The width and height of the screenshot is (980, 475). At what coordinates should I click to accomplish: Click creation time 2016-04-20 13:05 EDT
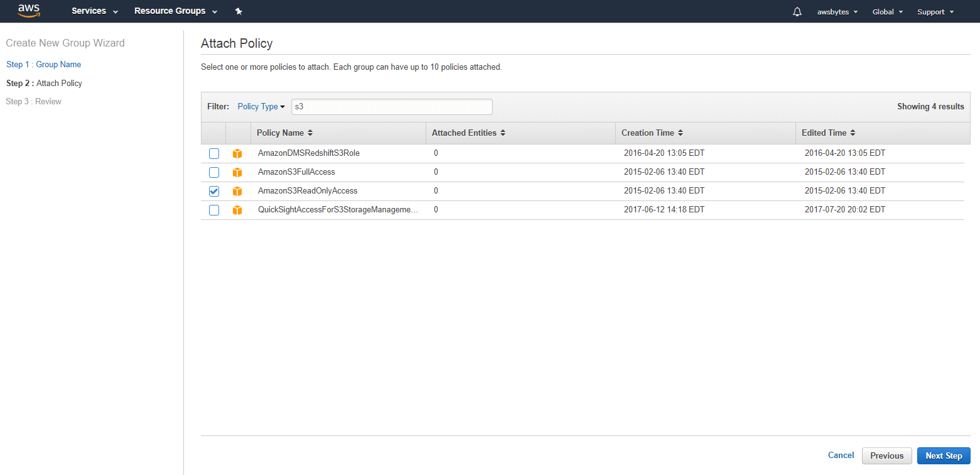click(x=664, y=153)
